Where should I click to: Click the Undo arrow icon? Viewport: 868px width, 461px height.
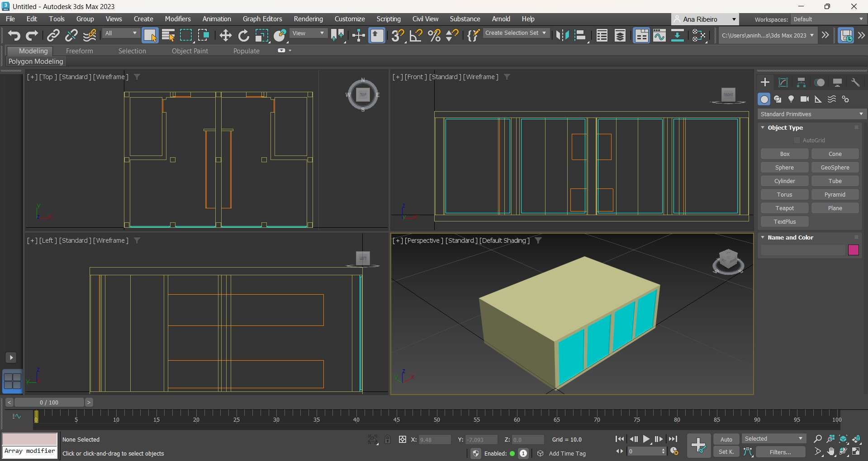point(14,35)
